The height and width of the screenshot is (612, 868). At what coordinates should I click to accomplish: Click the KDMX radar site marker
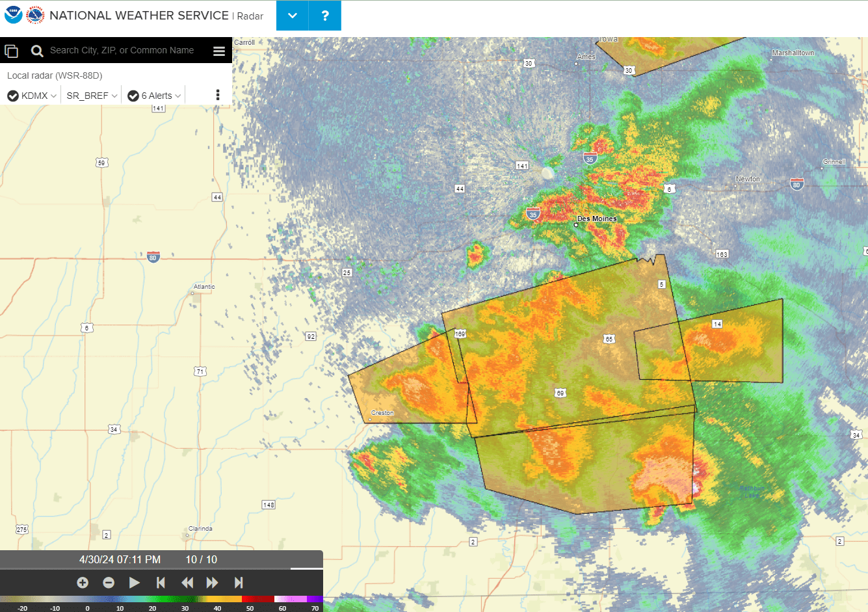[547, 173]
